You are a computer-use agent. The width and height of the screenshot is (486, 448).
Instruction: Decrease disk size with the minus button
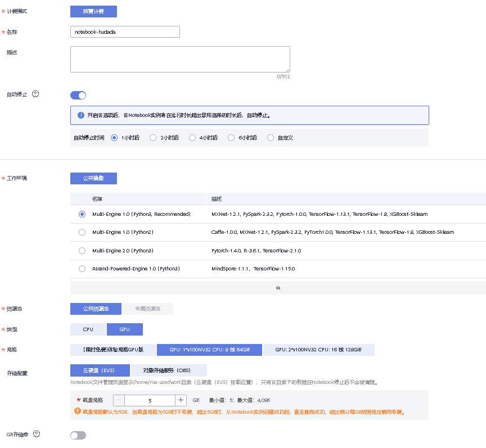click(119, 400)
